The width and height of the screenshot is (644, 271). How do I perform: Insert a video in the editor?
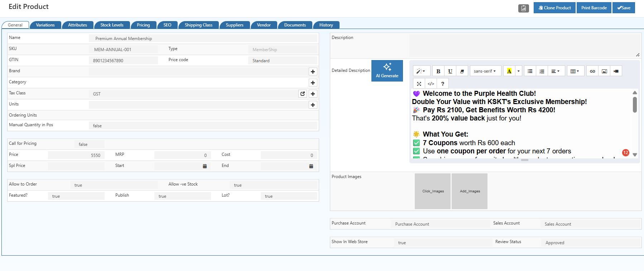pyautogui.click(x=616, y=71)
